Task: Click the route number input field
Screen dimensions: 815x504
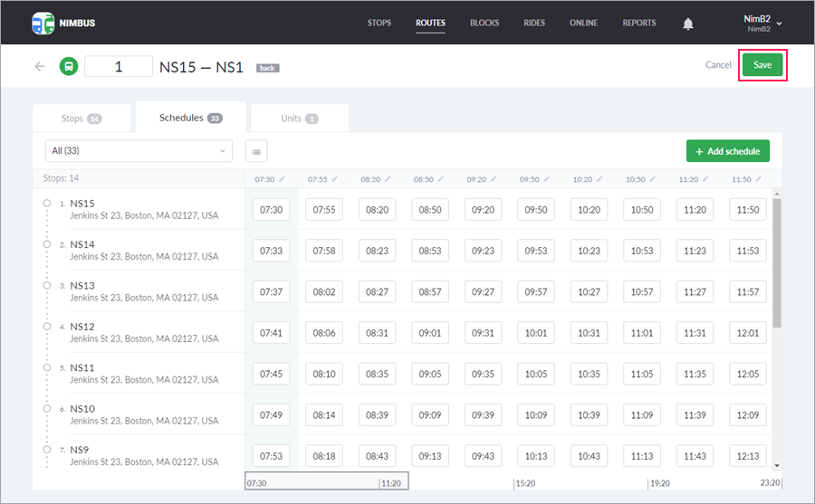Action: click(x=119, y=67)
